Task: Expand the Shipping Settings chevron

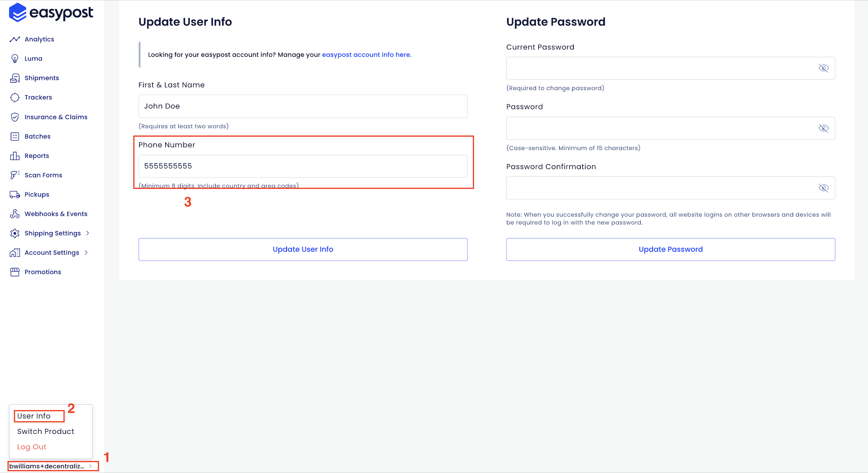Action: pos(88,233)
